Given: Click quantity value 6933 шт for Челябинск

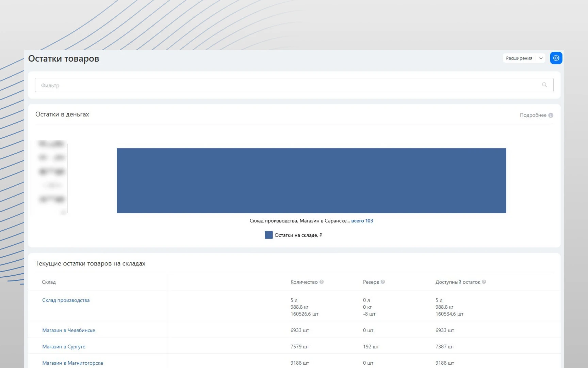Looking at the screenshot, I should [300, 330].
